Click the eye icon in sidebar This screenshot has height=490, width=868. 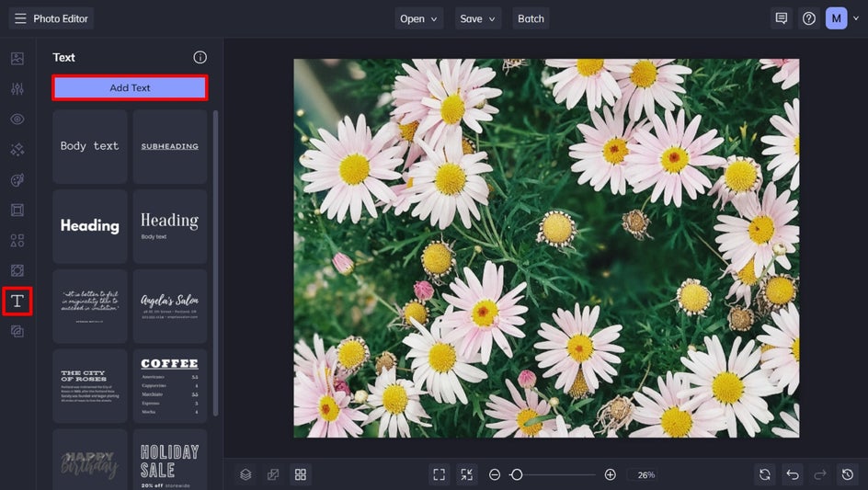click(x=17, y=120)
